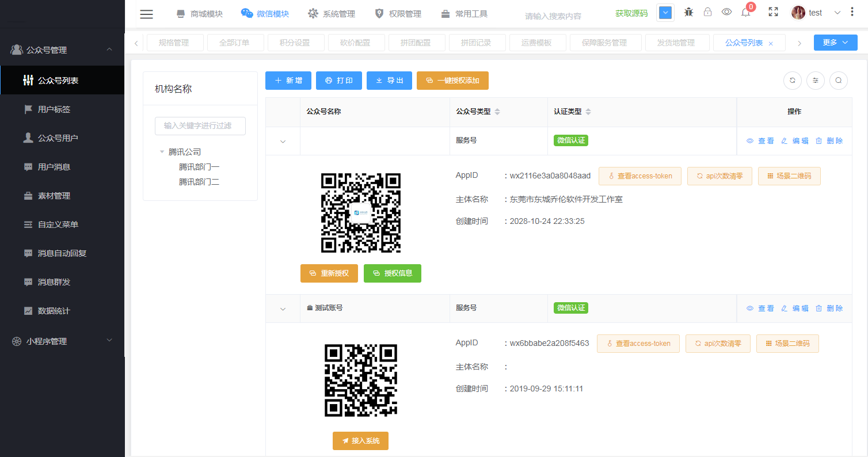Open 常用工具 top menu
868x457 pixels.
pos(465,14)
